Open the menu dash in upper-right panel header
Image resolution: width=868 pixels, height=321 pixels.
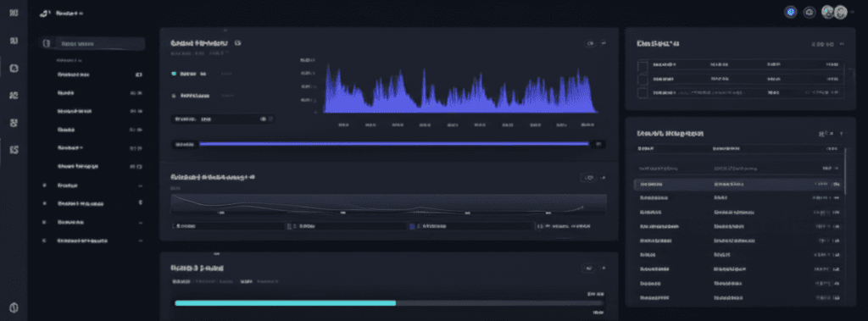click(842, 43)
